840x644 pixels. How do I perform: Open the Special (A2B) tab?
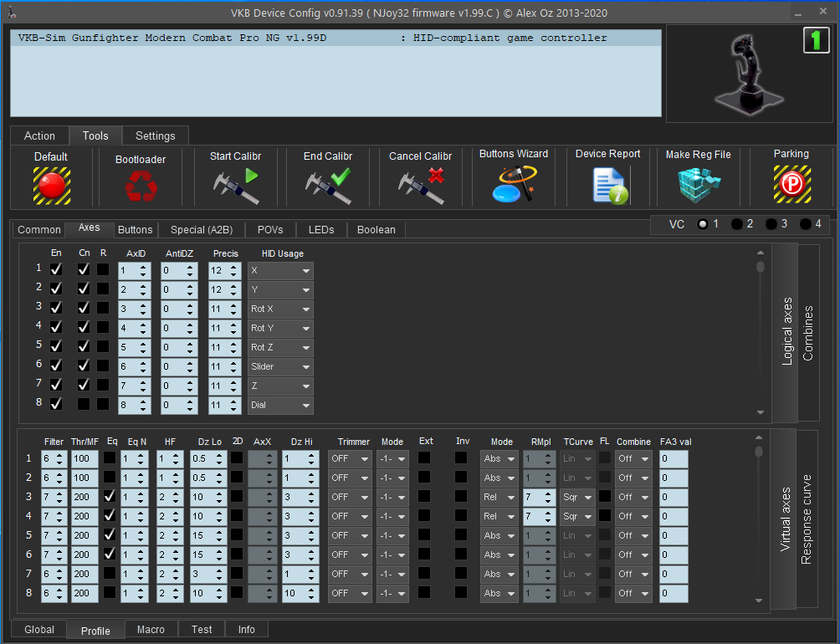pos(202,230)
